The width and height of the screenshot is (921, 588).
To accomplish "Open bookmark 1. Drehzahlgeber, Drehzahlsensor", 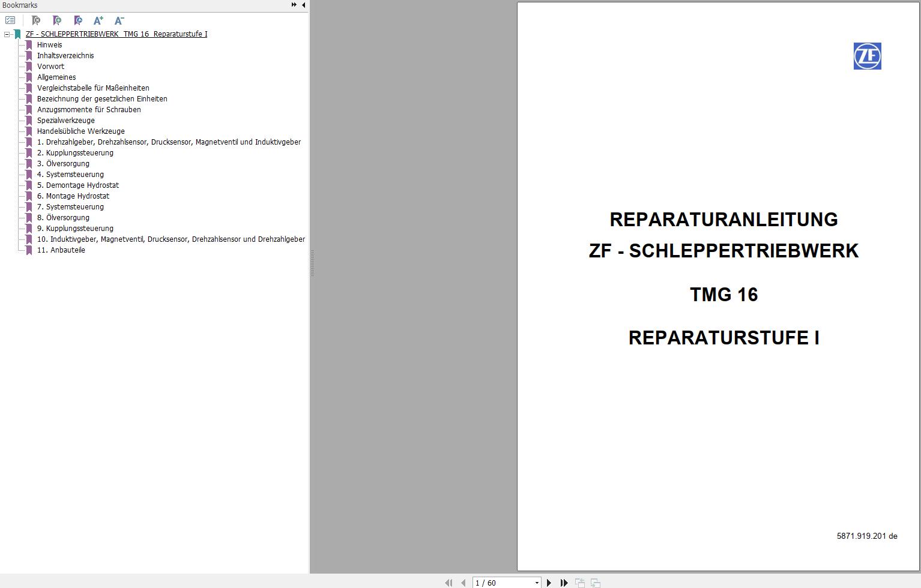I will coord(169,142).
